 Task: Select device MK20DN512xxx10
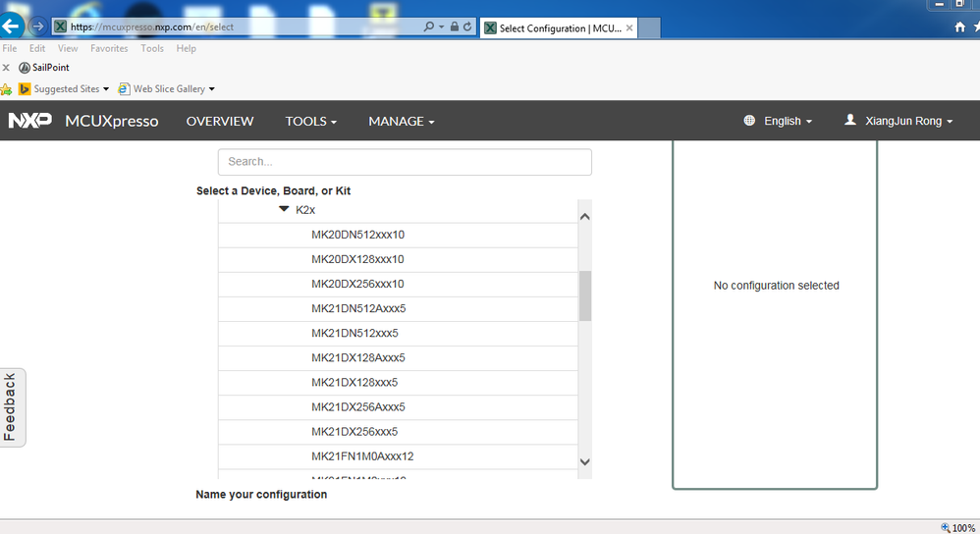[x=398, y=235]
